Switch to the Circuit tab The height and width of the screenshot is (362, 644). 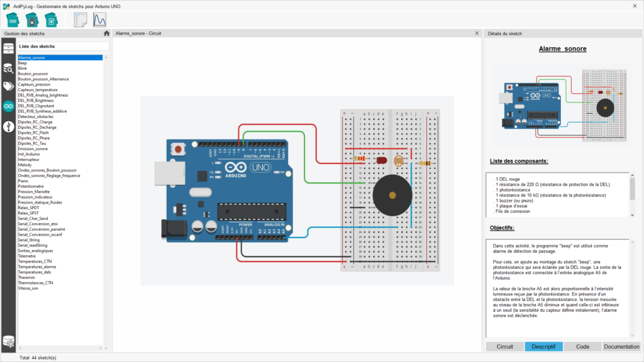point(504,346)
